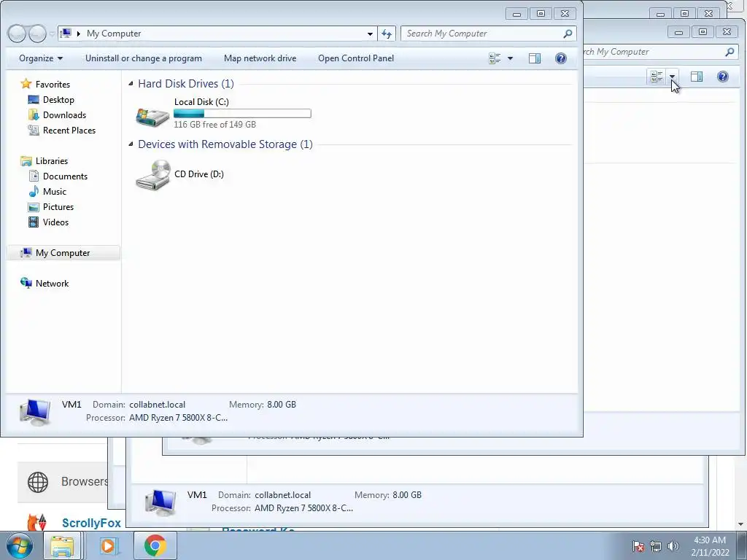Image resolution: width=747 pixels, height=560 pixels.
Task: Click the 8.00 GB memory value in front window
Action: pos(282,405)
